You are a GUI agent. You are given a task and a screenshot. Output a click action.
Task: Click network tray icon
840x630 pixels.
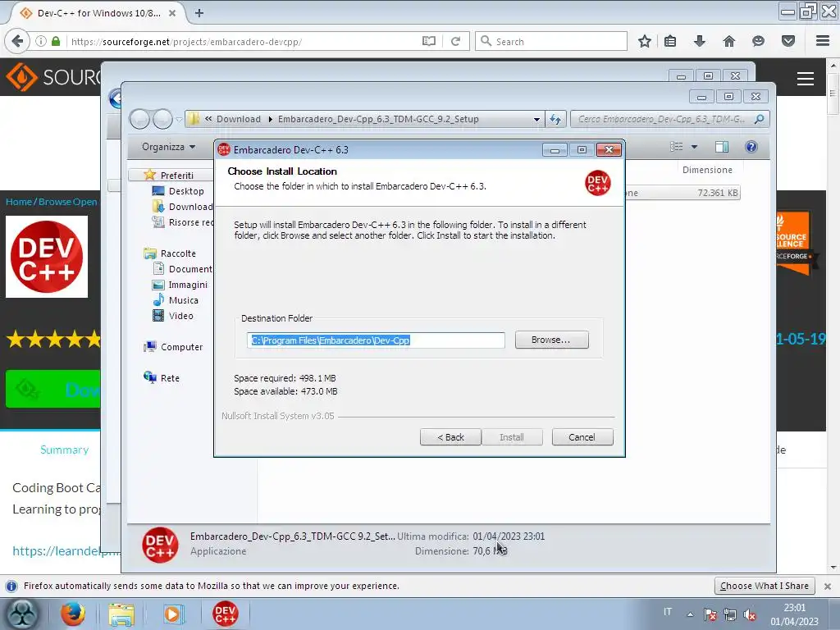click(729, 614)
